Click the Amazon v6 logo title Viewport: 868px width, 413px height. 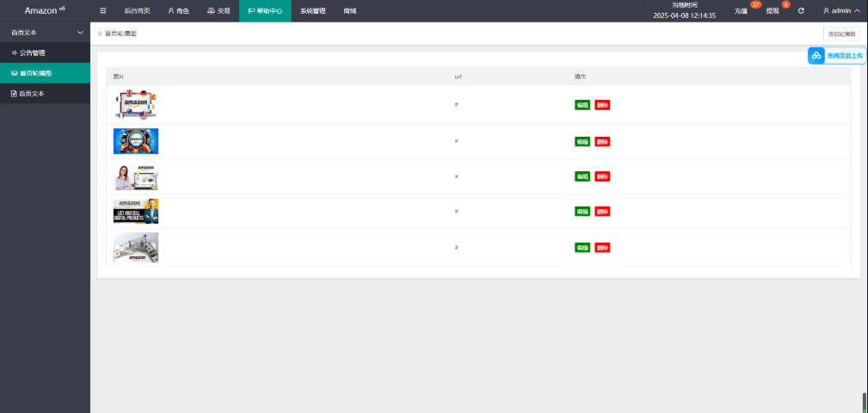click(45, 10)
